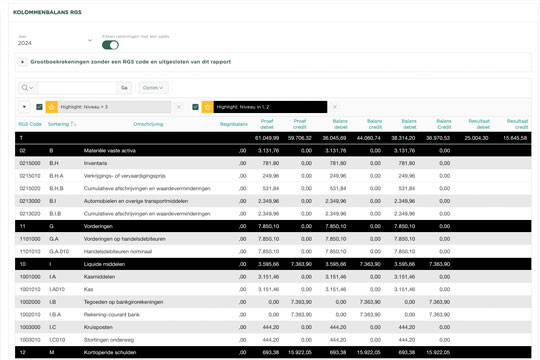Select the 'Inventaris' row description
The height and width of the screenshot is (360, 540).
pyautogui.click(x=95, y=163)
